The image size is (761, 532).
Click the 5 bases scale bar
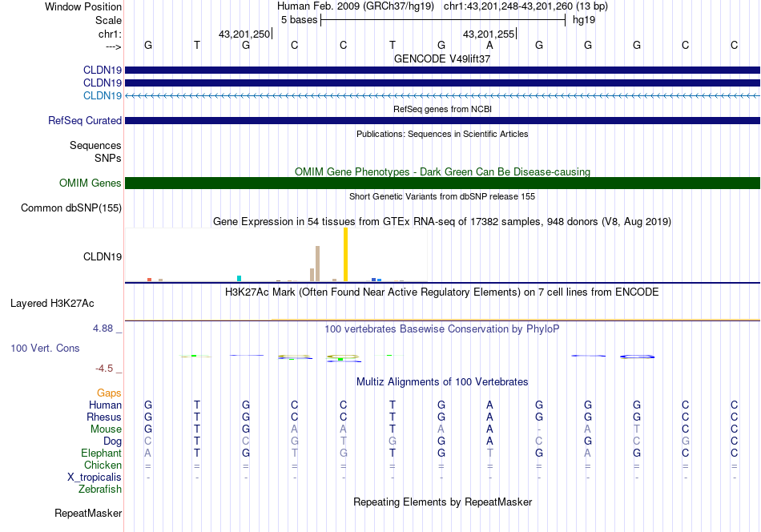443,20
